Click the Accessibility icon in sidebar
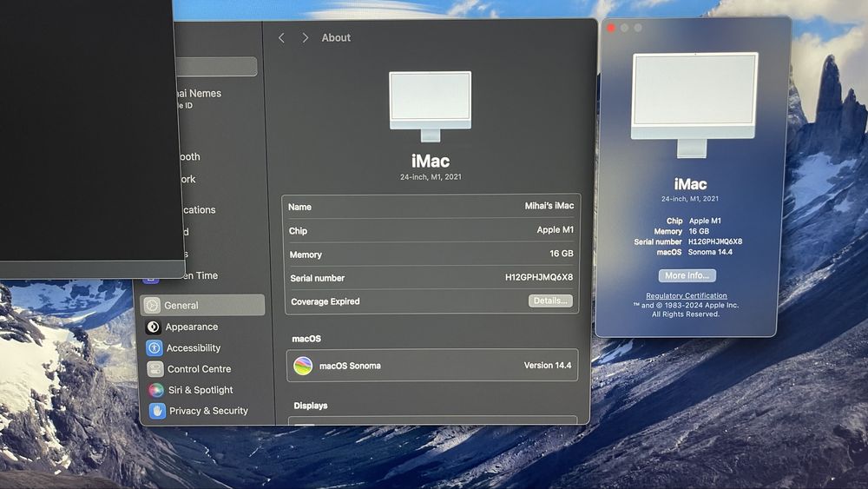The height and width of the screenshot is (489, 868). pos(154,347)
